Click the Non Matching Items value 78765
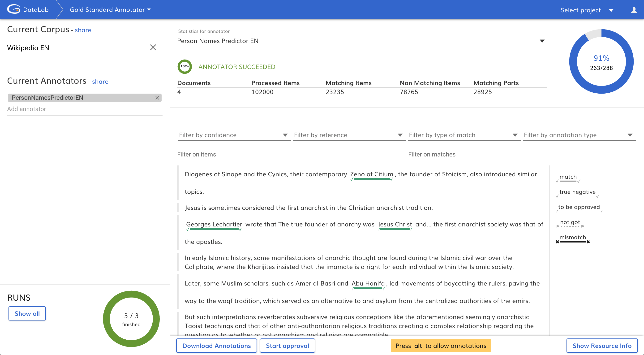Viewport: 644px width, 355px height. point(409,92)
